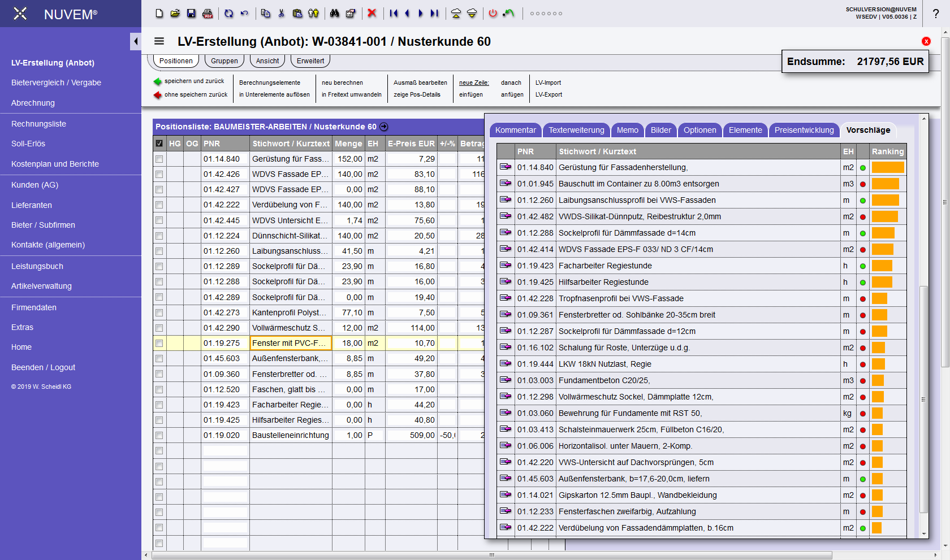This screenshot has height=560, width=950.
Task: Click 'Ausmaß bearbeiten'
Action: pyautogui.click(x=420, y=83)
